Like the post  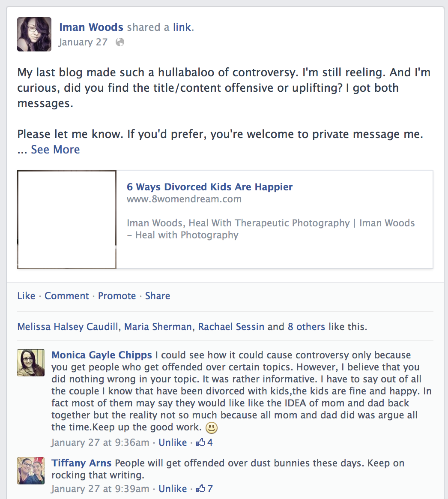pyautogui.click(x=26, y=296)
